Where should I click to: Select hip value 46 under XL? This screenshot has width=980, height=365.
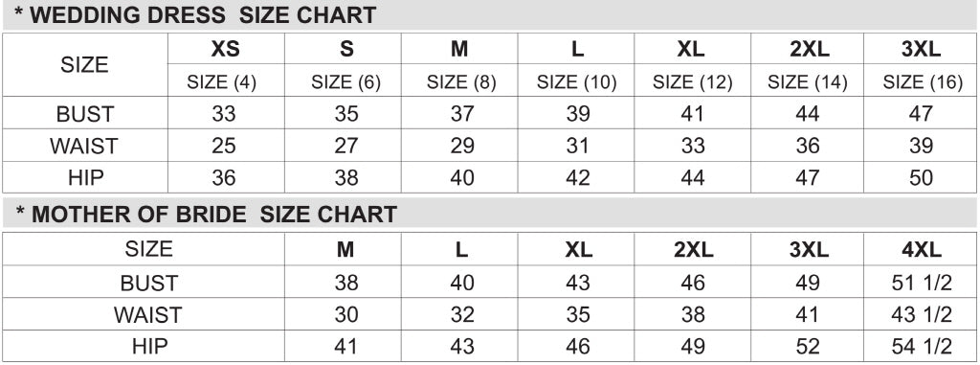click(x=577, y=346)
